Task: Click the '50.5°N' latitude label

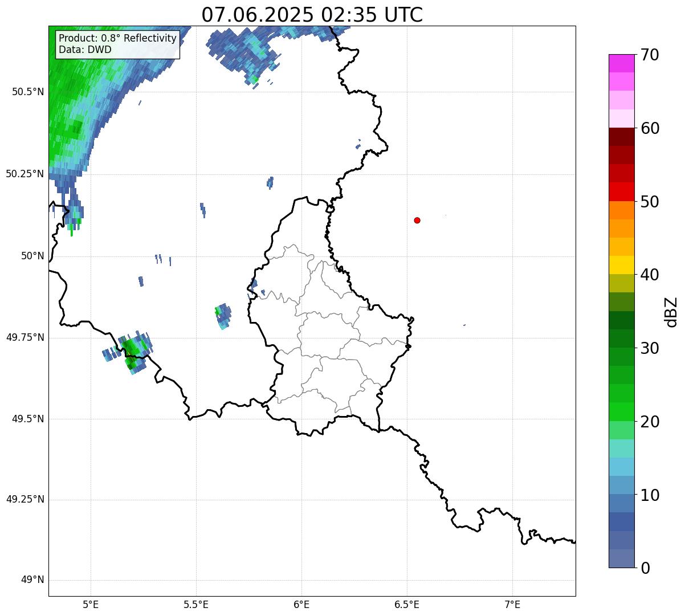Action: (x=27, y=92)
